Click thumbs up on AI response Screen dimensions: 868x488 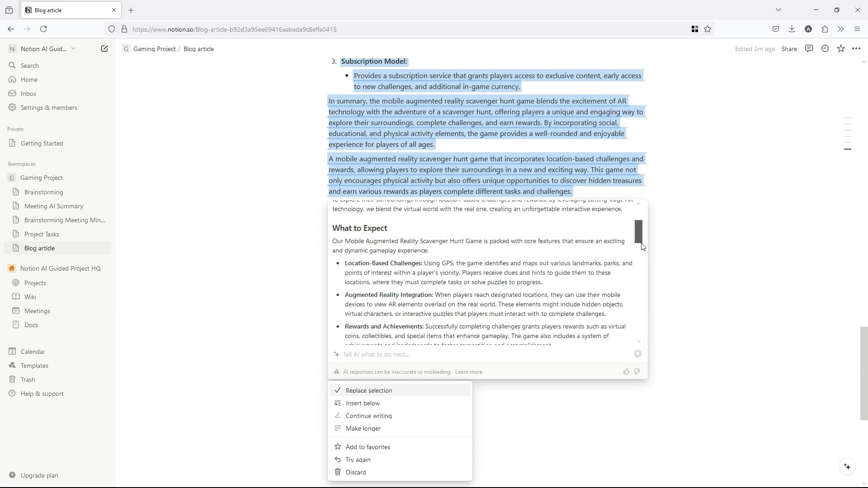[x=626, y=371]
